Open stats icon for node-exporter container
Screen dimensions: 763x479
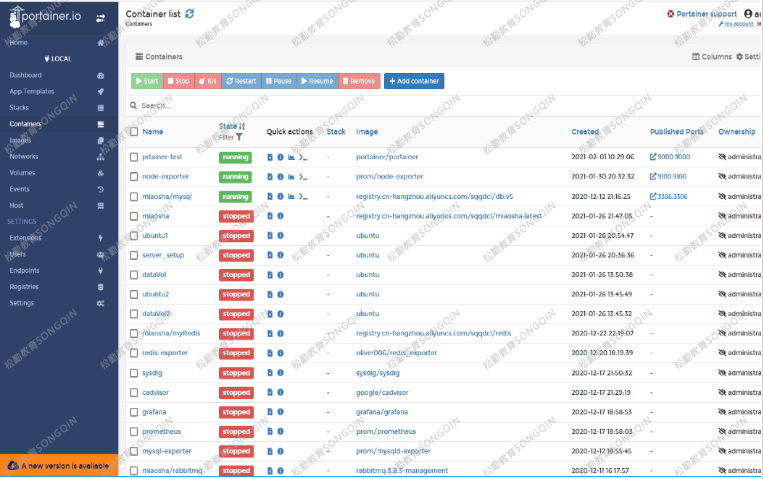click(x=291, y=177)
